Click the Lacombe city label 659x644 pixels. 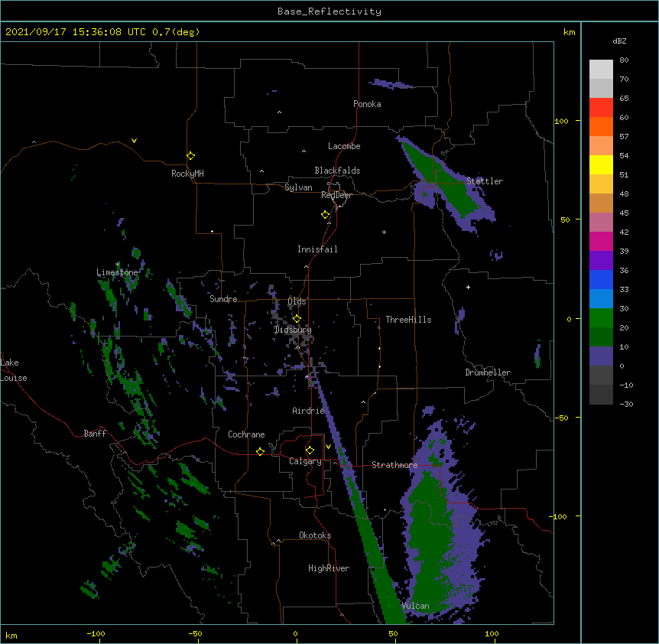[344, 146]
